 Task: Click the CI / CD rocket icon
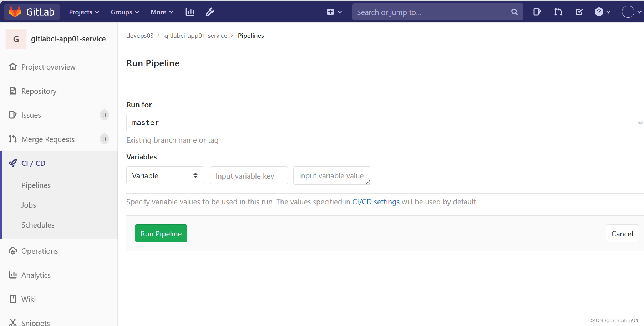[13, 163]
